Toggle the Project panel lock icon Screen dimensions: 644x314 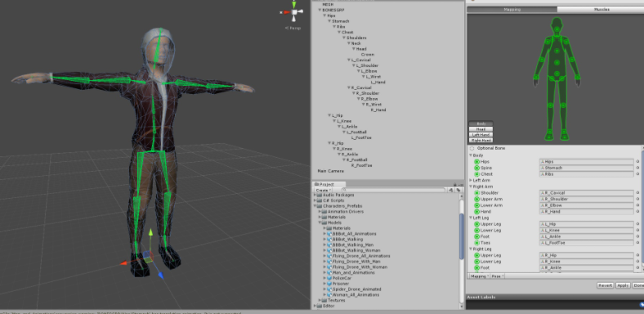[455, 184]
